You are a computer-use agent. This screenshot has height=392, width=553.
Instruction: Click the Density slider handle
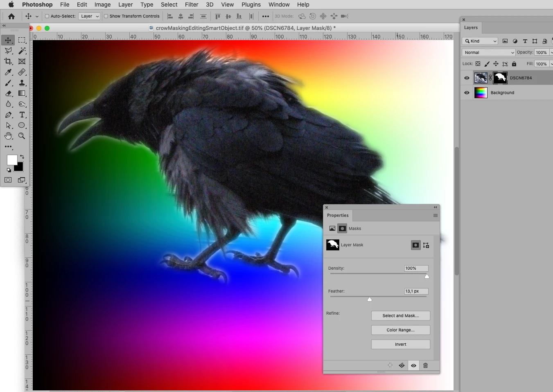pyautogui.click(x=427, y=277)
